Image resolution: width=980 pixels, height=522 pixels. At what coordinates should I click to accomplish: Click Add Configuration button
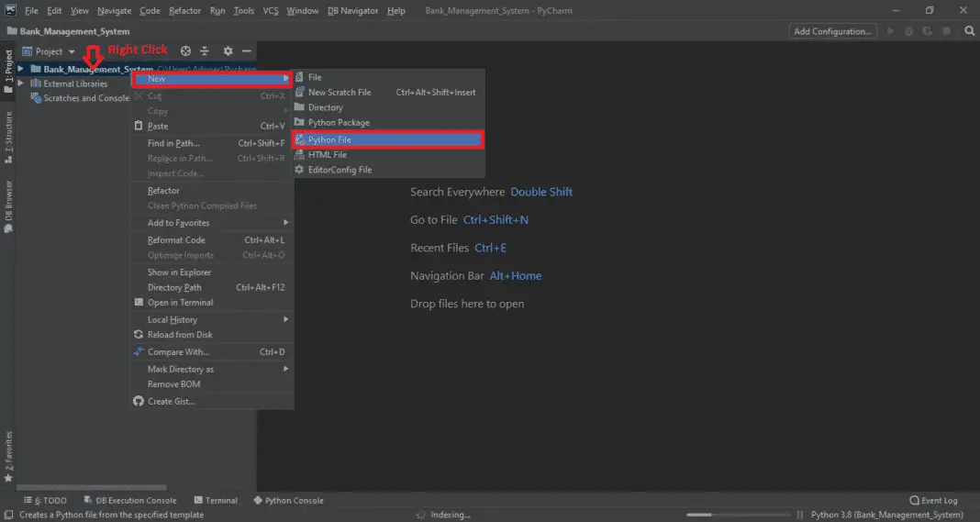pos(832,31)
